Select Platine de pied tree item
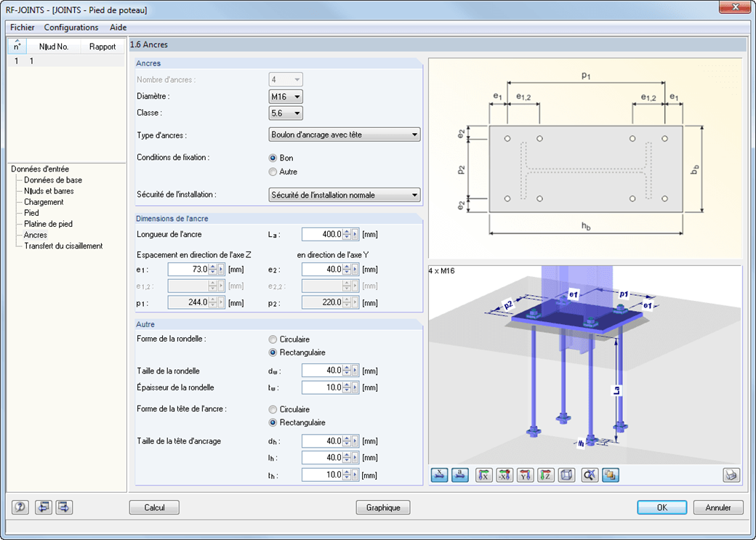The image size is (756, 540). pos(48,224)
